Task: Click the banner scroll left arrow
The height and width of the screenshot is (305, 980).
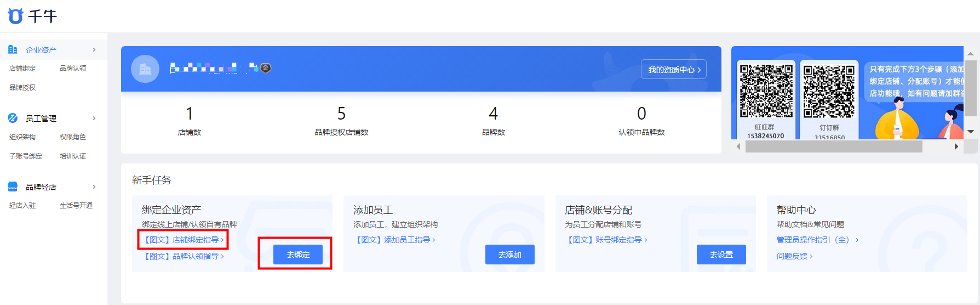Action: pos(738,146)
